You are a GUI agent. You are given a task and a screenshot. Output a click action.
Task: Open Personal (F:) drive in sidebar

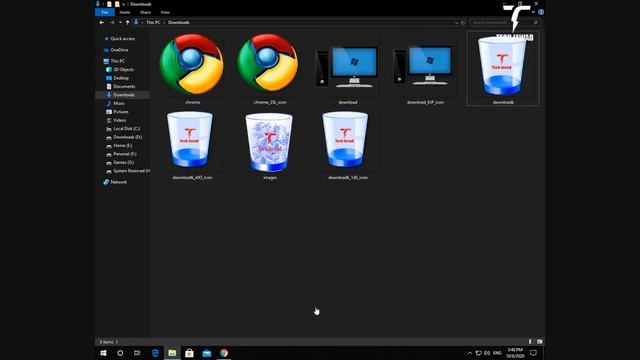click(124, 154)
